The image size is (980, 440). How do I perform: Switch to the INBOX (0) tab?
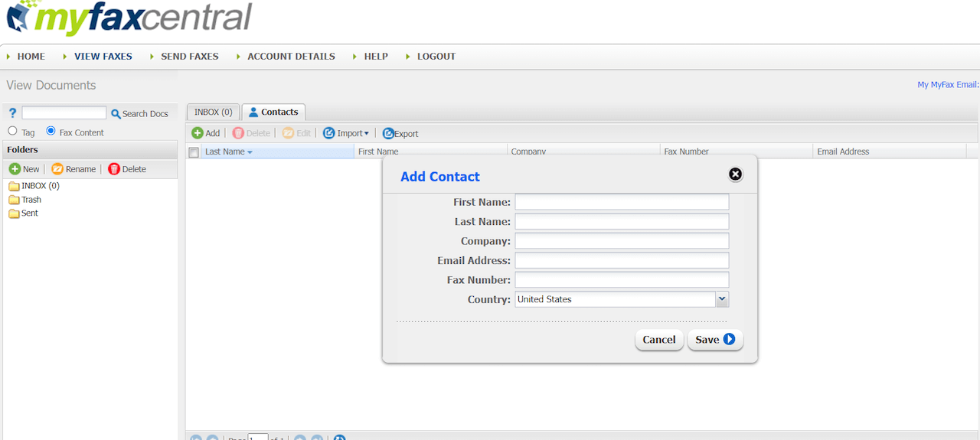click(x=214, y=112)
